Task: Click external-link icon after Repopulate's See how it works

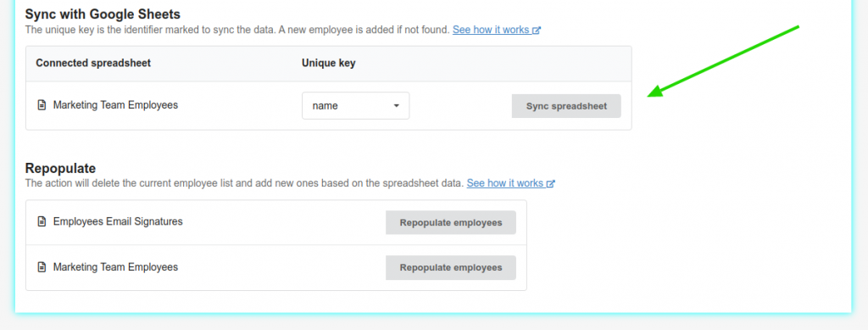Action: tap(551, 183)
